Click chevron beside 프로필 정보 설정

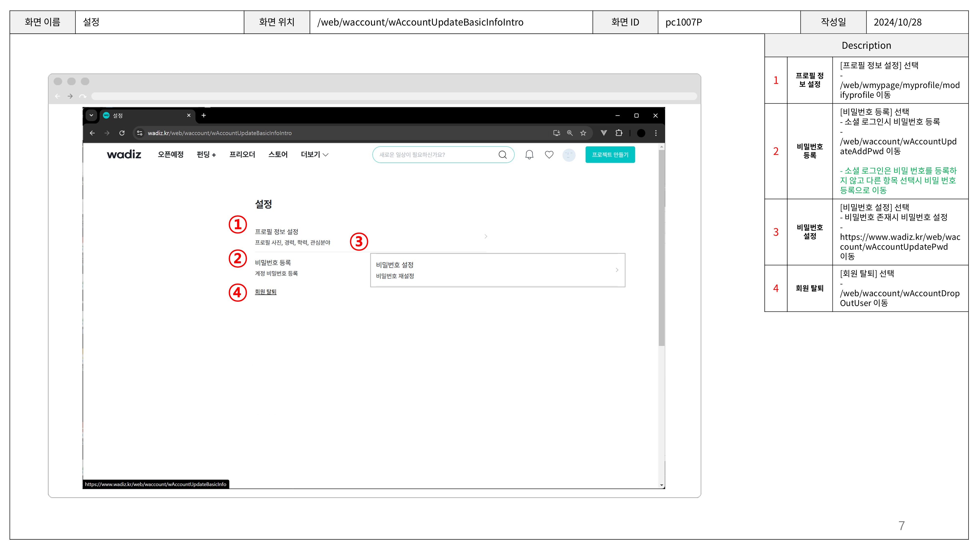click(486, 237)
